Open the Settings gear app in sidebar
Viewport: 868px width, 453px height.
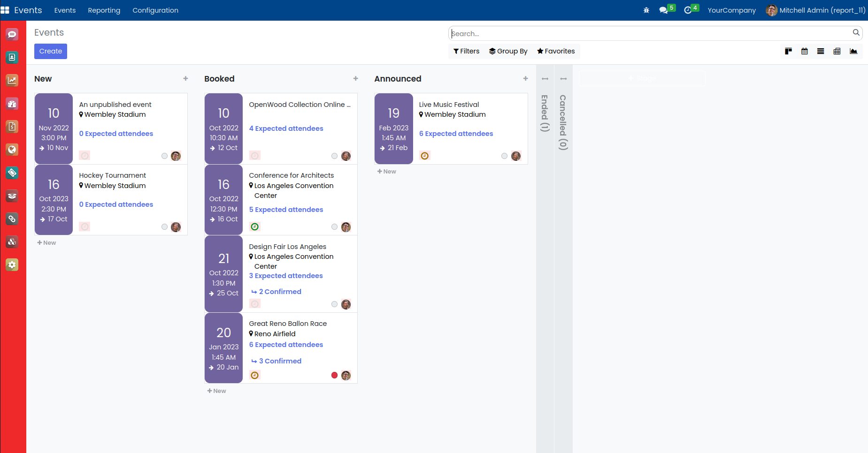point(12,265)
